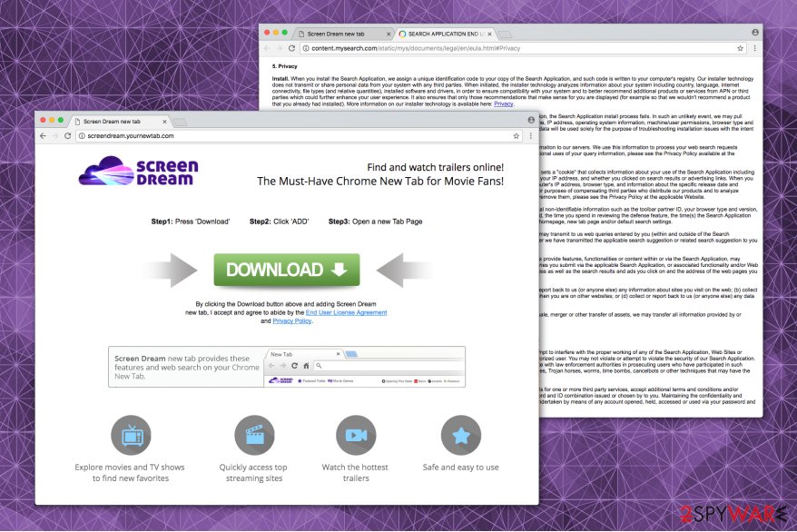Click 'Watch the hottest trailers' caption
Screen dimensions: 797x532
[355, 473]
